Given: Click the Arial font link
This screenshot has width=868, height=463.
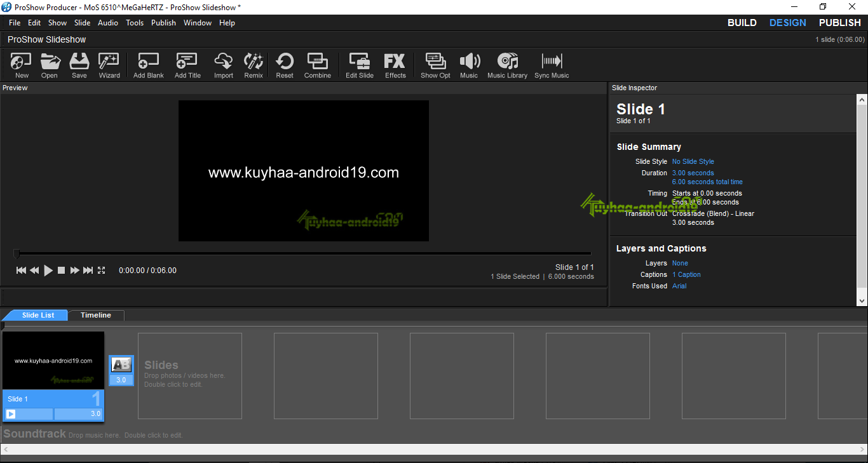Looking at the screenshot, I should 679,286.
